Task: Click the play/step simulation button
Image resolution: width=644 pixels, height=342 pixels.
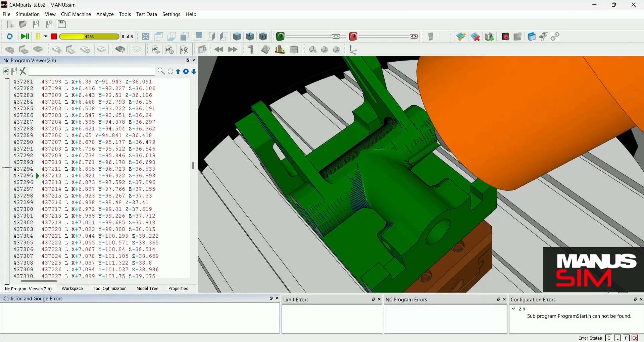Action: (25, 37)
